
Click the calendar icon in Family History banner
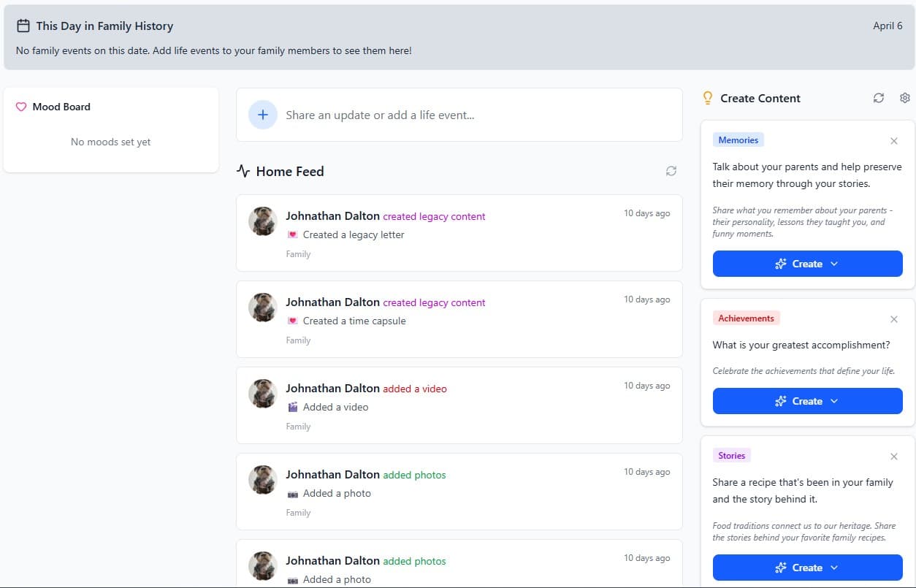tap(23, 26)
